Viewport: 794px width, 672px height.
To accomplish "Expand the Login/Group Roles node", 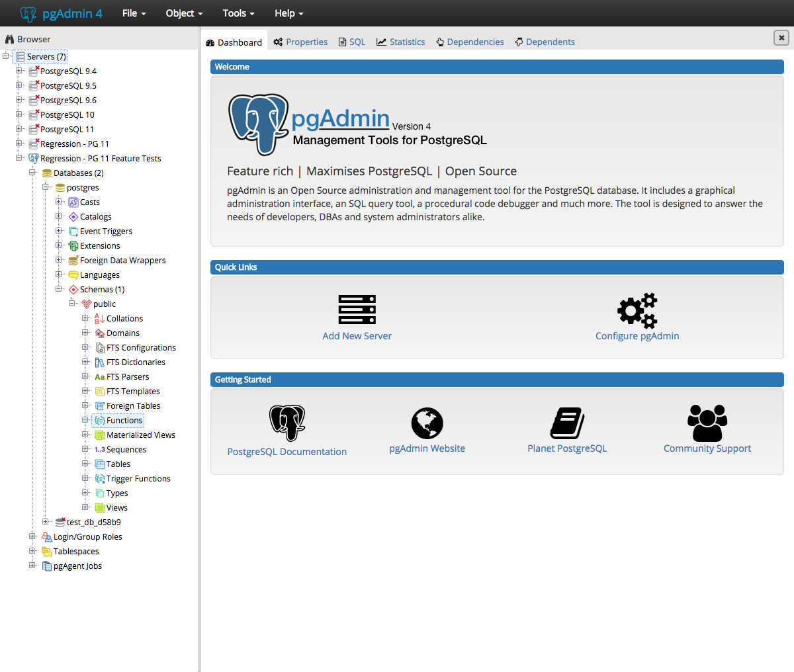I will (32, 536).
